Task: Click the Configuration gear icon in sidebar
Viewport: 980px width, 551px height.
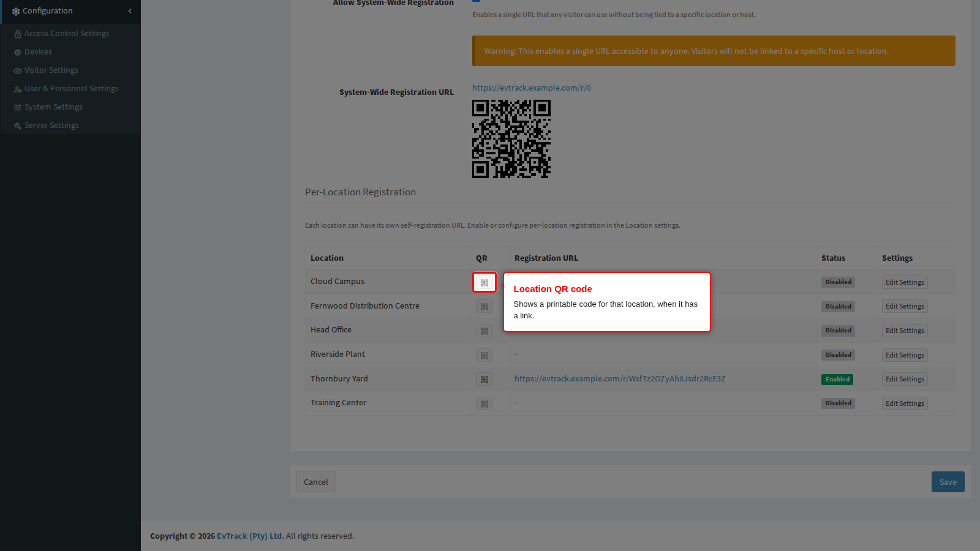Action: [16, 11]
